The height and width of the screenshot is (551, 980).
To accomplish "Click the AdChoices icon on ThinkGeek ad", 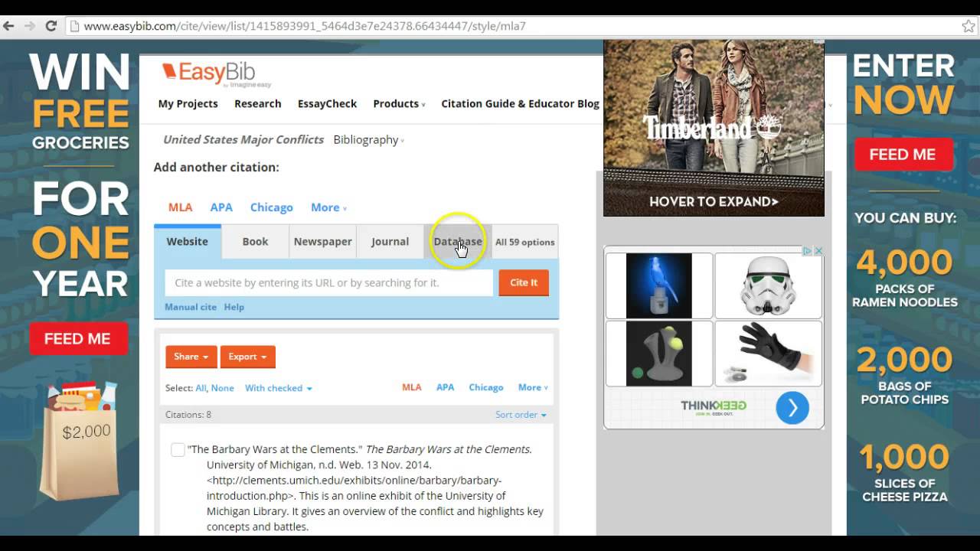I will click(806, 251).
